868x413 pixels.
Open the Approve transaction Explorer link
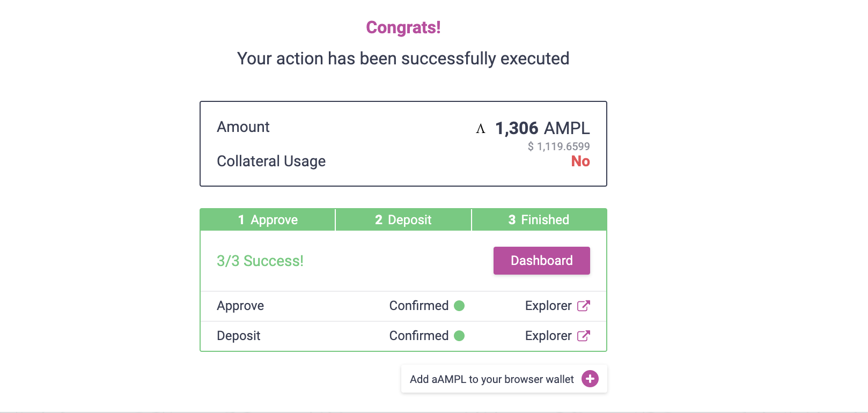click(548, 306)
